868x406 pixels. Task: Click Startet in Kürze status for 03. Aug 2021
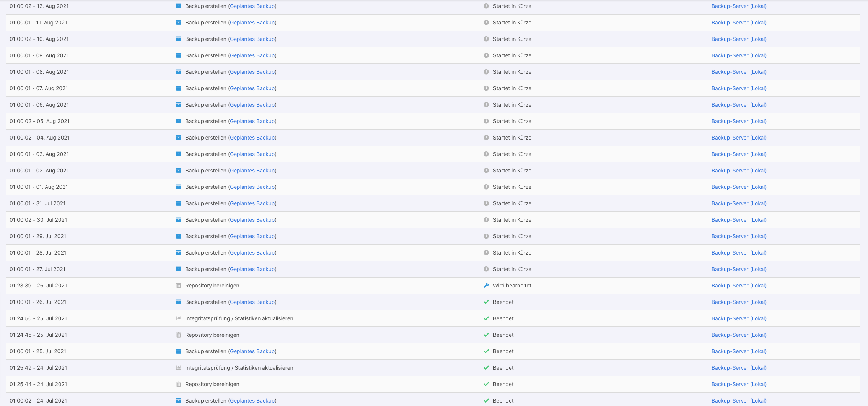point(512,154)
